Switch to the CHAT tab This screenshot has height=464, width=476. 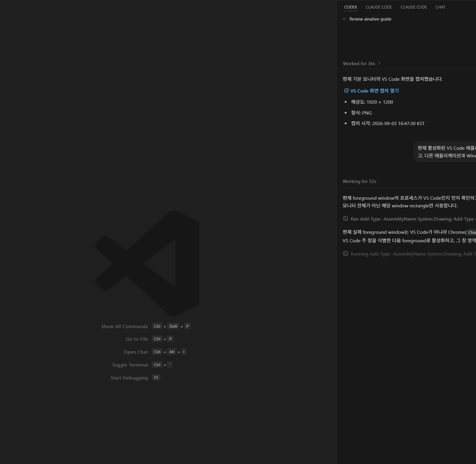(440, 7)
